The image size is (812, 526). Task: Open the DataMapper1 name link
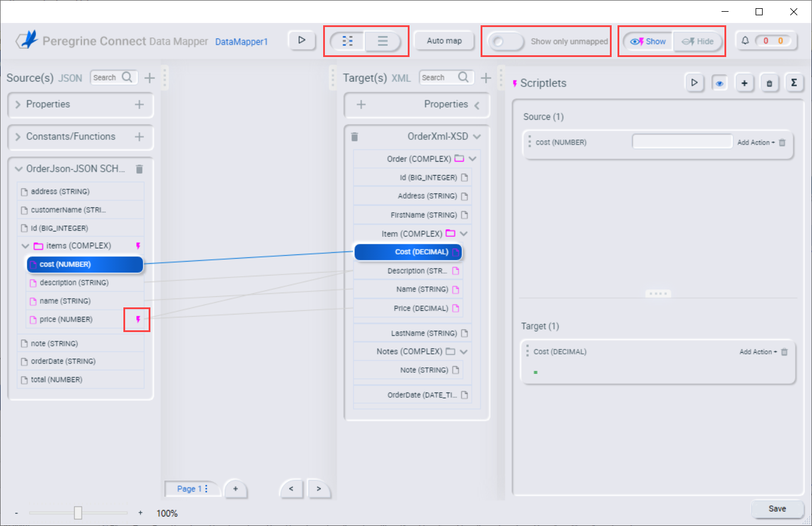(x=241, y=42)
